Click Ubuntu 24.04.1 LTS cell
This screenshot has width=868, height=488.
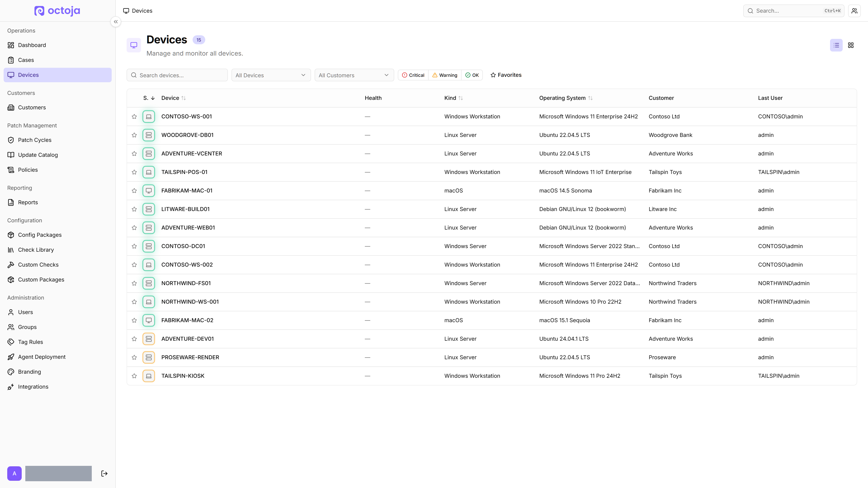click(564, 339)
